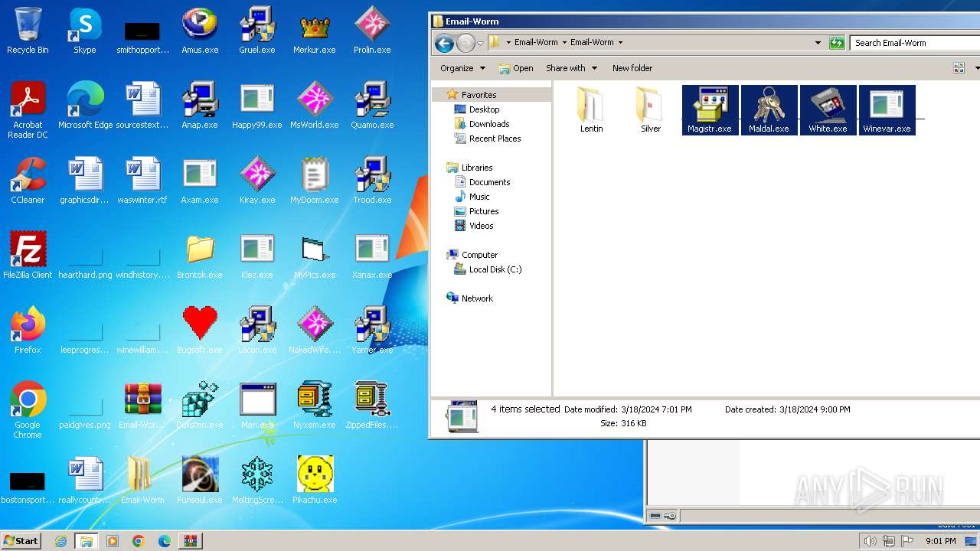Go back in Explorer navigation
The width and height of the screenshot is (980, 551).
(x=444, y=43)
